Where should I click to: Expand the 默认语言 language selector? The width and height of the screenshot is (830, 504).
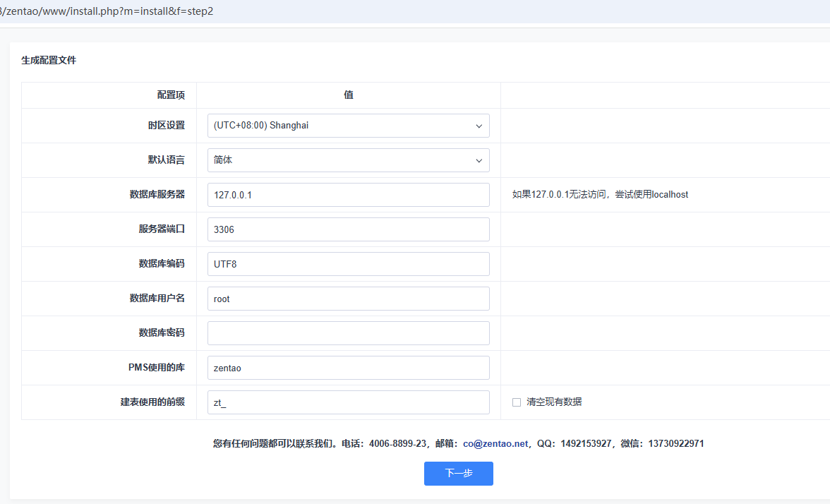348,160
